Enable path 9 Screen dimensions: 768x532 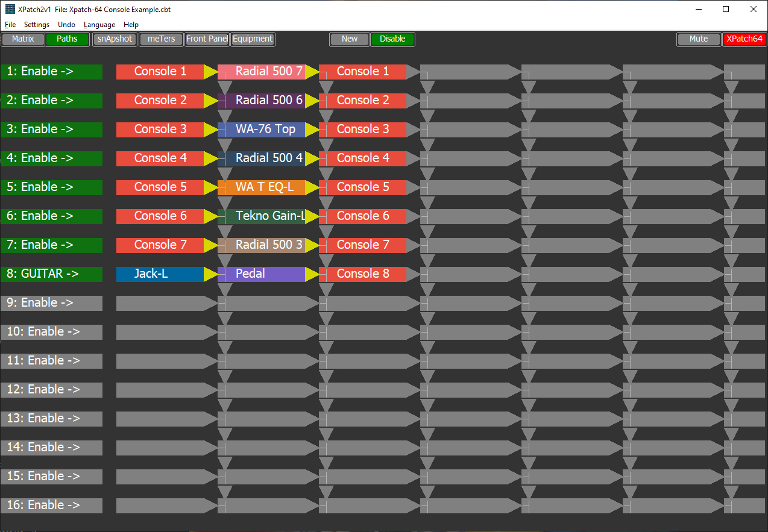pos(51,303)
